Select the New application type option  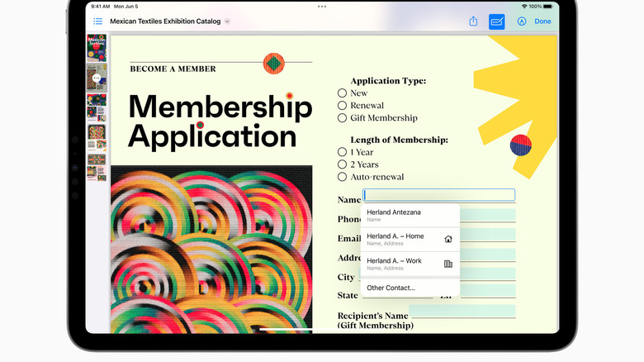click(x=342, y=93)
